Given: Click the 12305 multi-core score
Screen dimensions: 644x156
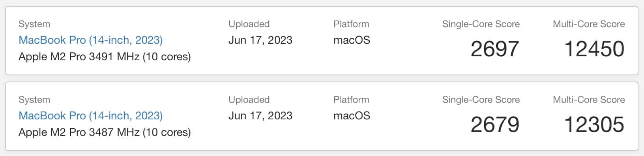Looking at the screenshot, I should point(594,124).
